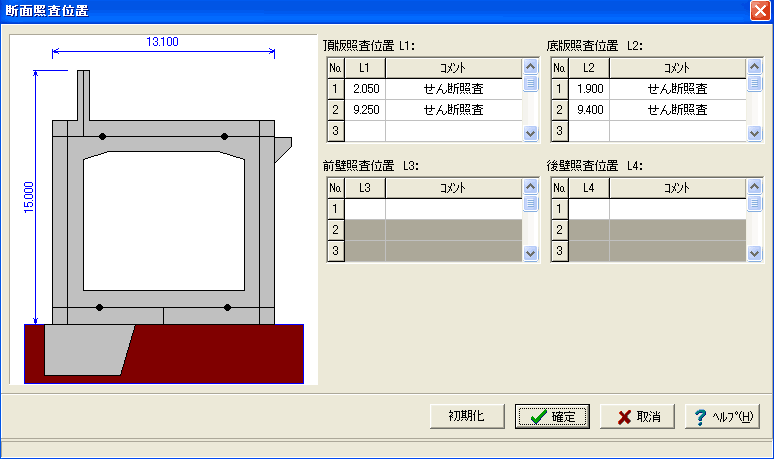The height and width of the screenshot is (459, 774).
Task: Click コメント header in L4 table
Action: (678, 188)
